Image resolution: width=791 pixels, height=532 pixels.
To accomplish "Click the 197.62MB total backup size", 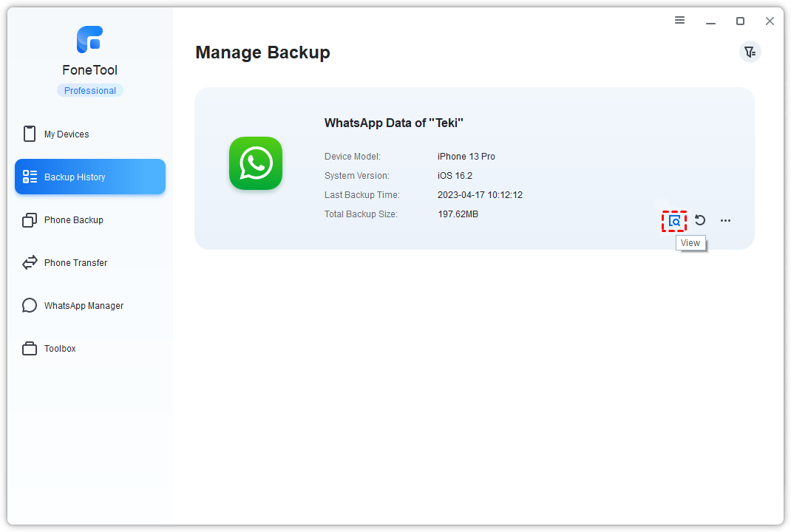I will [458, 214].
